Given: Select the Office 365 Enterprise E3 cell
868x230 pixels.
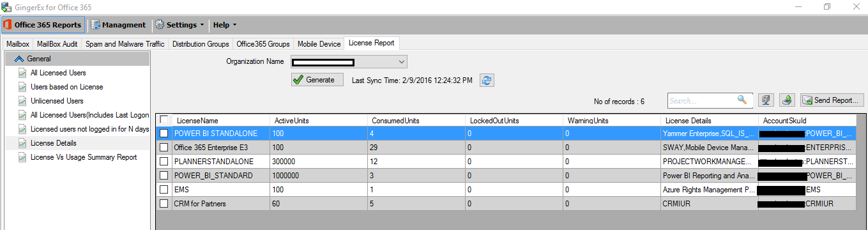Looking at the screenshot, I should coord(221,148).
